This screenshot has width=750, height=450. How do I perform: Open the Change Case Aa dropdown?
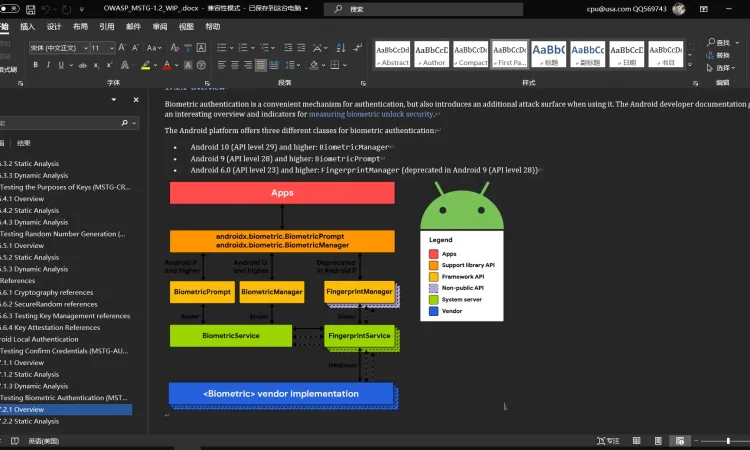point(154,47)
